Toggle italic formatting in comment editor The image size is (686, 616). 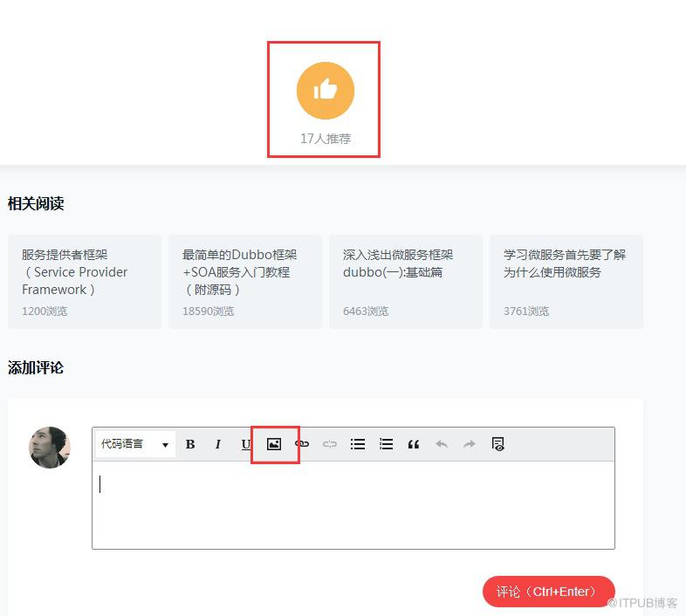click(218, 444)
